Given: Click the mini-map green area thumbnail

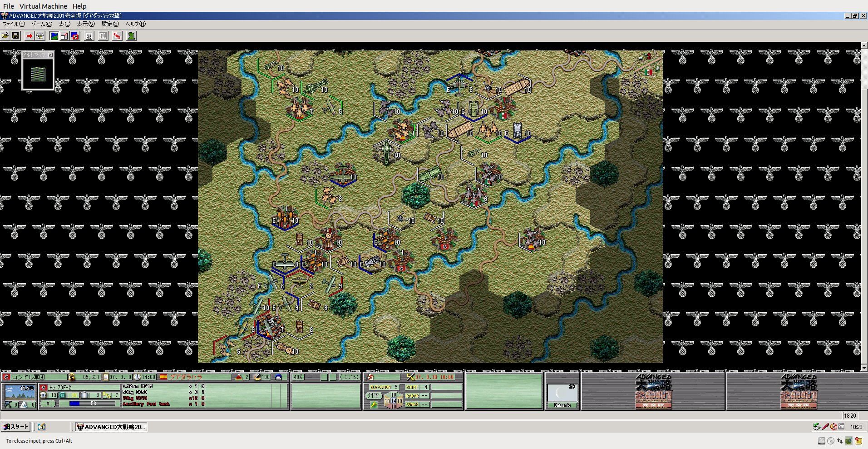Looking at the screenshot, I should tap(38, 75).
